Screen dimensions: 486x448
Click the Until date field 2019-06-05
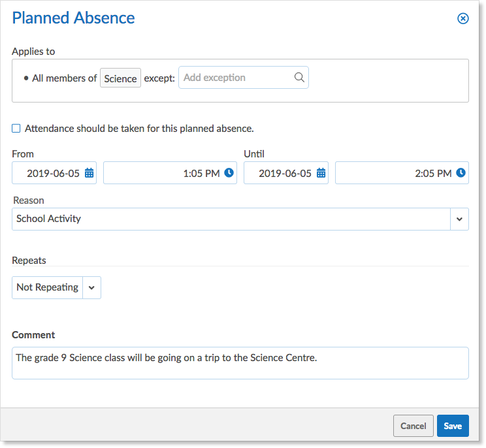(285, 173)
